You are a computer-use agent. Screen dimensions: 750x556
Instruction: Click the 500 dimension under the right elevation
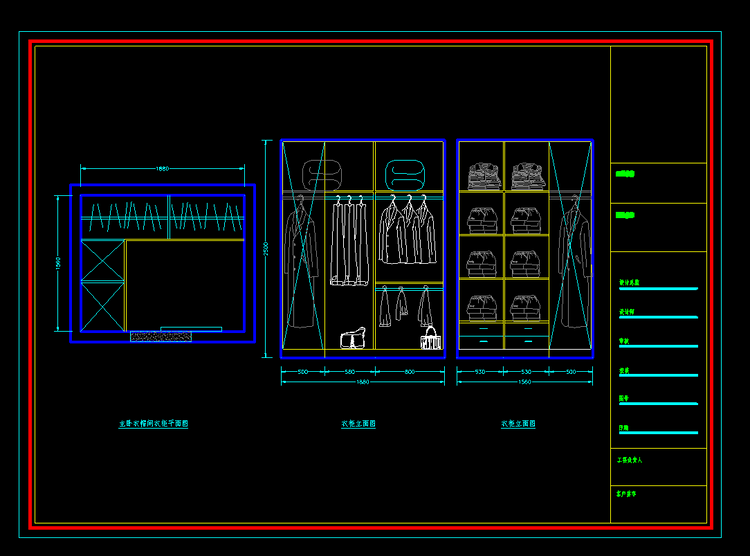click(x=571, y=372)
